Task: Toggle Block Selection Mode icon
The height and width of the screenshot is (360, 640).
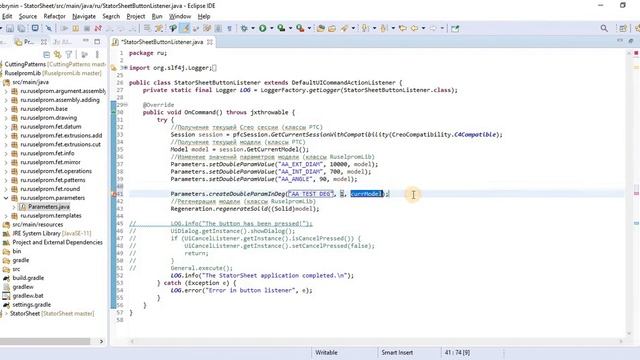Action: click(218, 28)
